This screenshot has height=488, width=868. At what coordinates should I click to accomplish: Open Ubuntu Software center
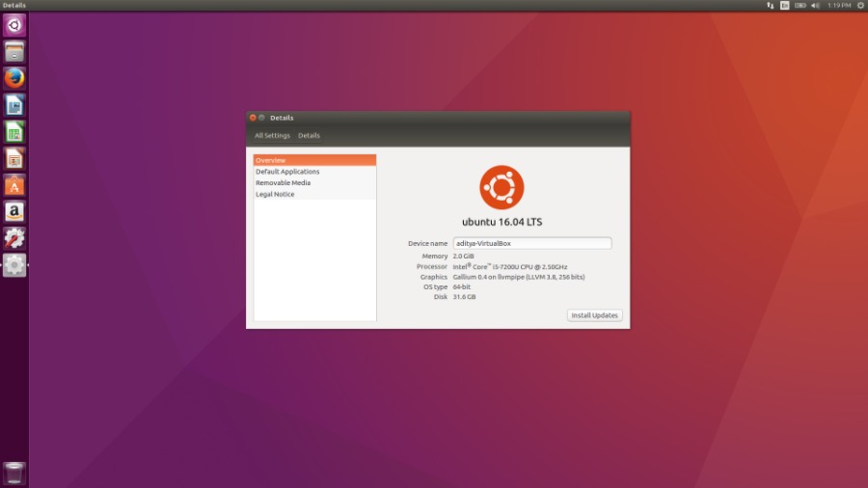(14, 185)
